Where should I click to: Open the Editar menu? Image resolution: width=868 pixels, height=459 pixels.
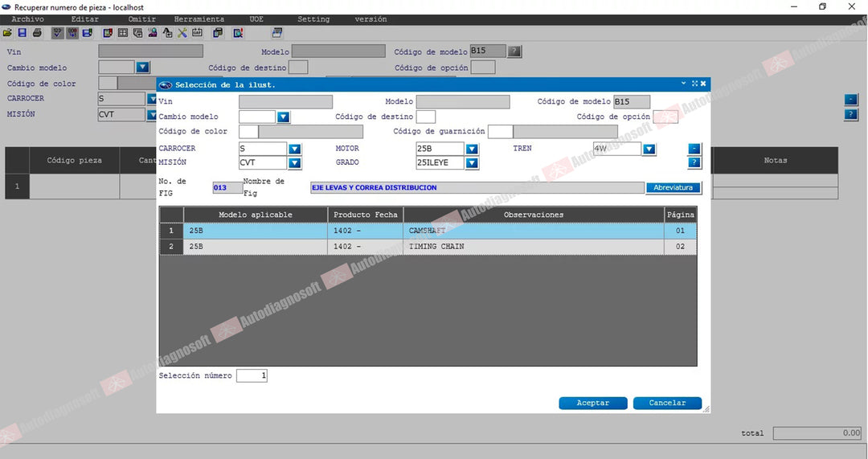point(84,19)
